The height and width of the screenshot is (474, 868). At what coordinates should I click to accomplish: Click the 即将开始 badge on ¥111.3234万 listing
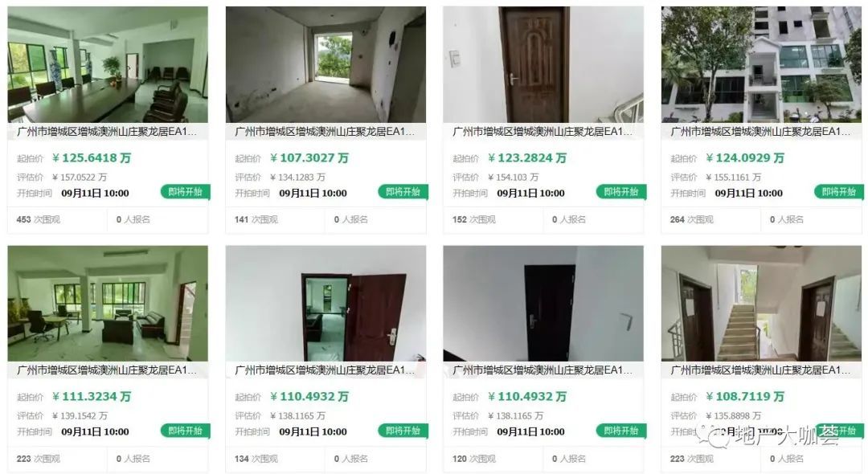pyautogui.click(x=186, y=431)
